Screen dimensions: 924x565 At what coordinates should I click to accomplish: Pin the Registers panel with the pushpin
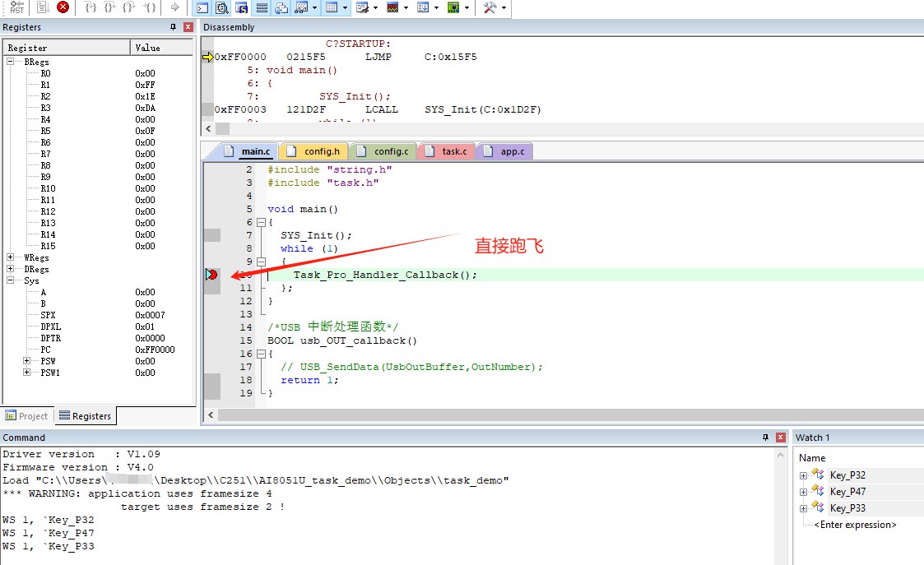[x=173, y=27]
